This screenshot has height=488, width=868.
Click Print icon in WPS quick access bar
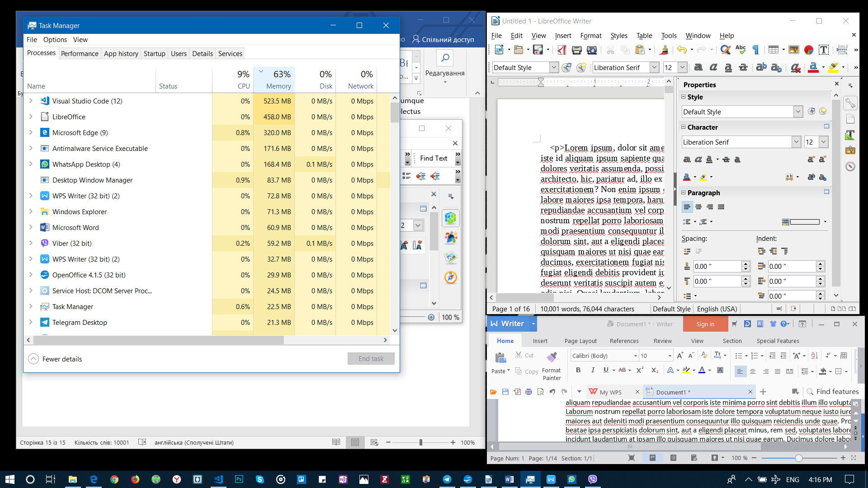click(528, 392)
